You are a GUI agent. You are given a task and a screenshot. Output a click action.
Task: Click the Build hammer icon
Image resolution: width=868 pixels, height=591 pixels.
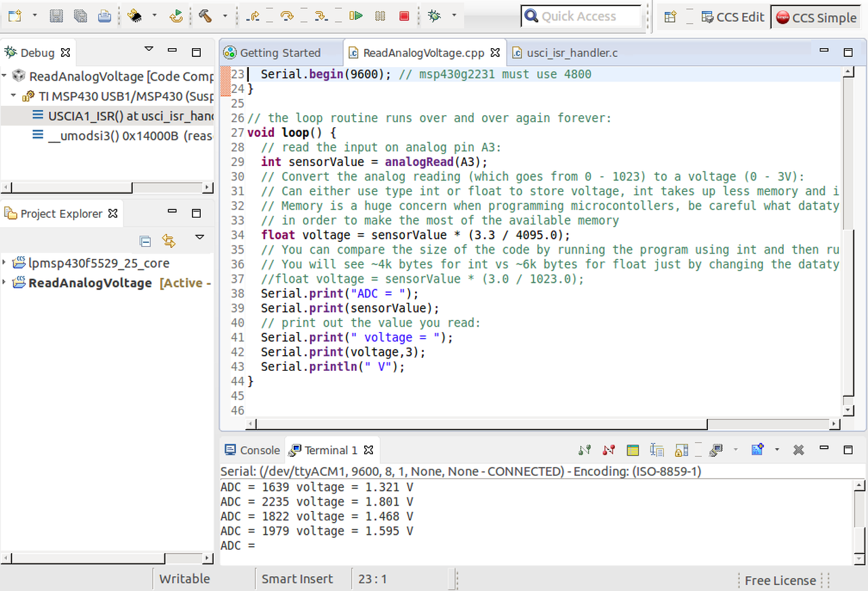205,16
